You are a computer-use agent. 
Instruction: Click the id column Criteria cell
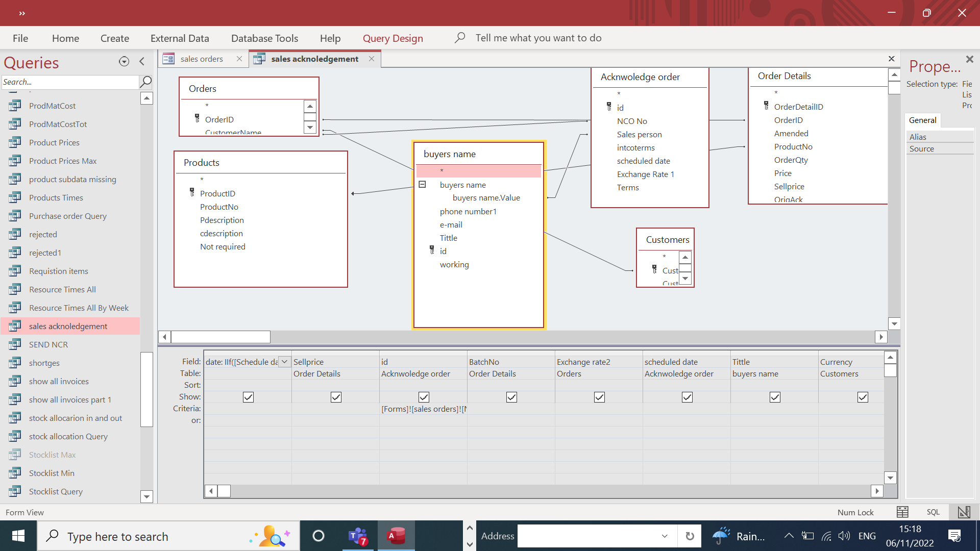coord(424,409)
